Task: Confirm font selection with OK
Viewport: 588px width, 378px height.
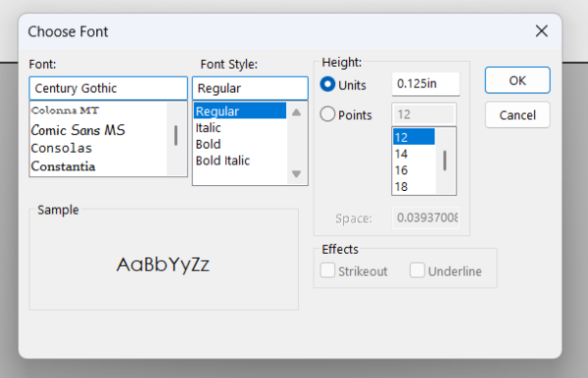Action: [517, 80]
